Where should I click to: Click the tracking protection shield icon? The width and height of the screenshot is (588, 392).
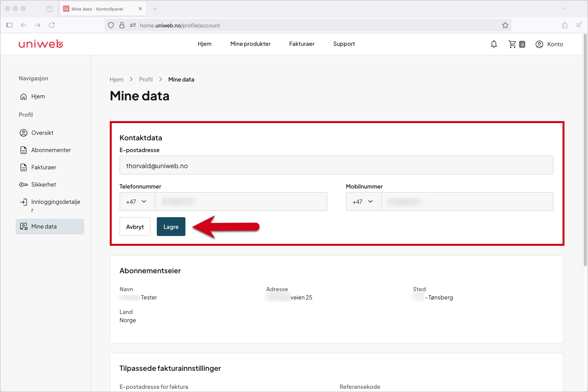(x=111, y=25)
